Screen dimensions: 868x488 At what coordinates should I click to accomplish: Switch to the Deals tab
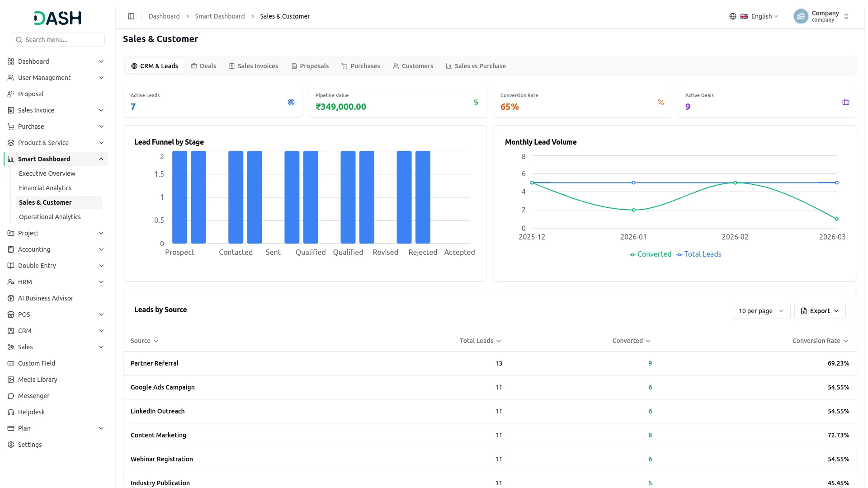click(x=203, y=66)
